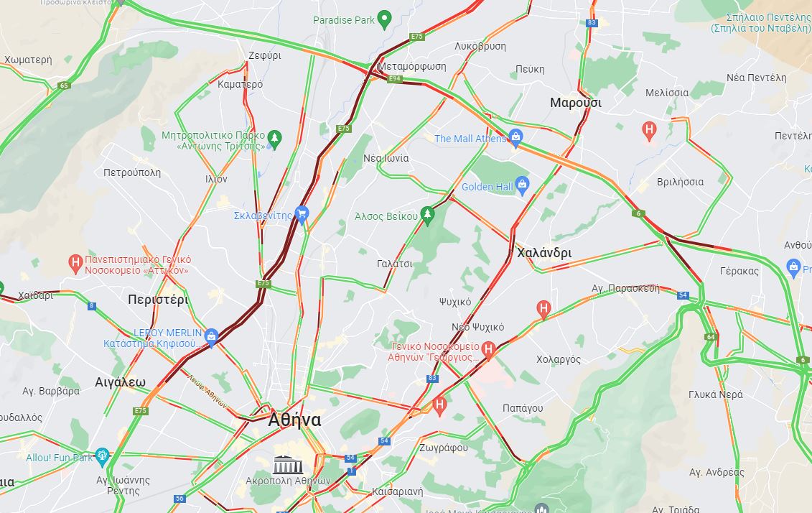Screen dimensions: 812x513
Task: Select the Μαρούσι place label
Action: pos(576,103)
